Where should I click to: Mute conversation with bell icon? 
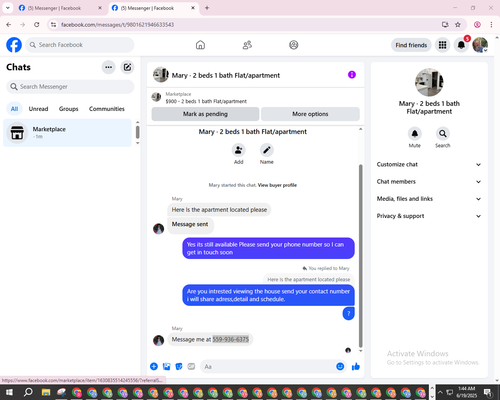click(415, 134)
